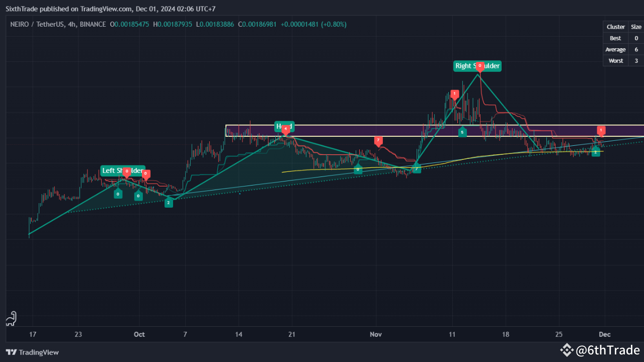Select the red flag marker above the Right Shoulder peak
644x362 pixels.
tap(479, 66)
